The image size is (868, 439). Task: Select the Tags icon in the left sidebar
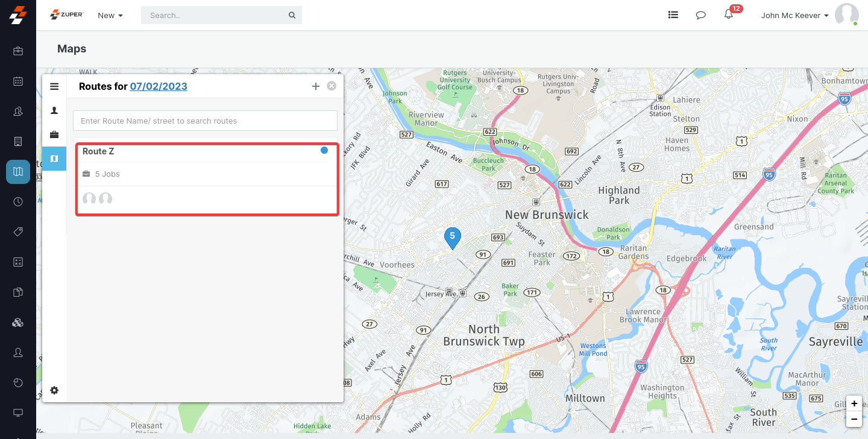coord(17,232)
